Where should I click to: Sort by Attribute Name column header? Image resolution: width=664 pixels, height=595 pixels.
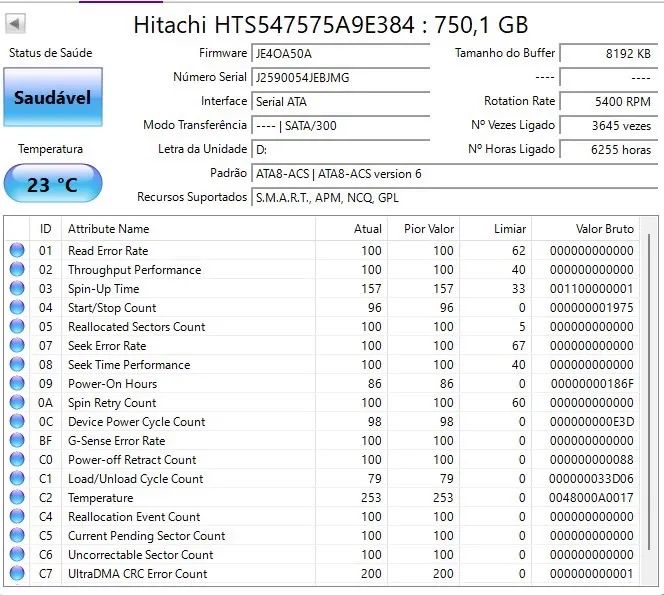[x=188, y=229]
